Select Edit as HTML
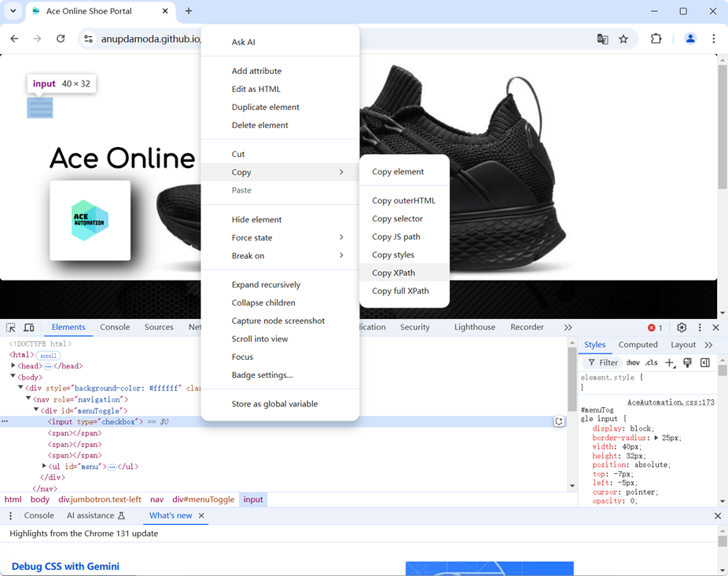The height and width of the screenshot is (576, 728). pyautogui.click(x=280, y=89)
